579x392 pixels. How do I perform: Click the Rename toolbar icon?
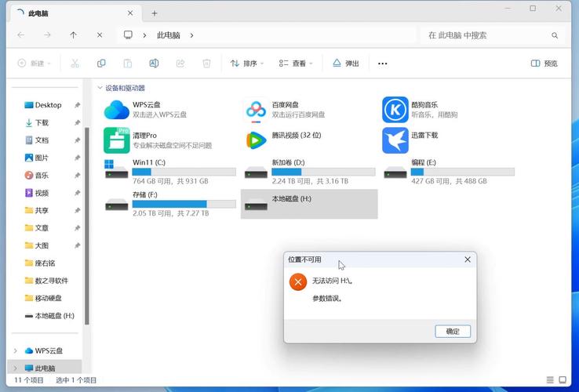point(154,64)
